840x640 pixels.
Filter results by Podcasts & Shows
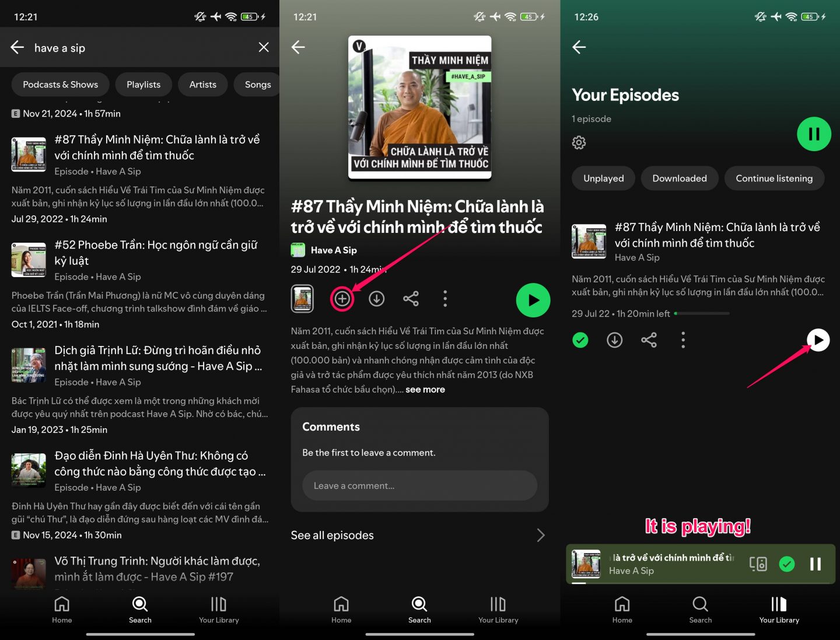(x=61, y=85)
